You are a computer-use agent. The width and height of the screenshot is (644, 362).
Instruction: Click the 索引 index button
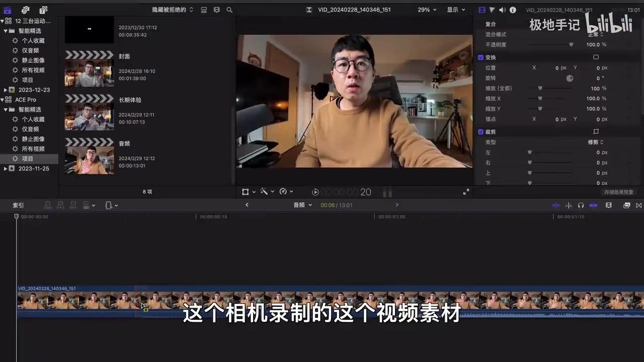[x=18, y=205]
